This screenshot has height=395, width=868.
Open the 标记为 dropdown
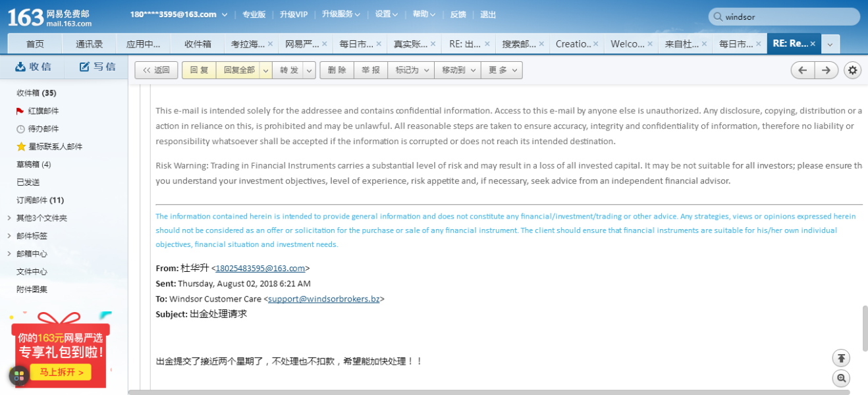pos(413,70)
